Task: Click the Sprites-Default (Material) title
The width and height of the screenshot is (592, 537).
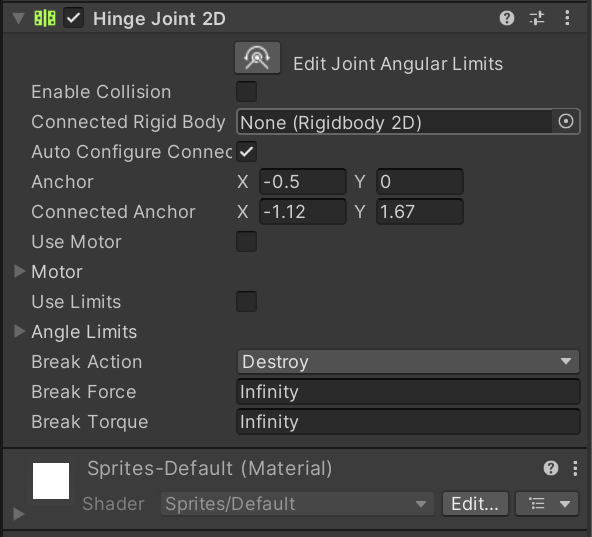Action: [210, 468]
